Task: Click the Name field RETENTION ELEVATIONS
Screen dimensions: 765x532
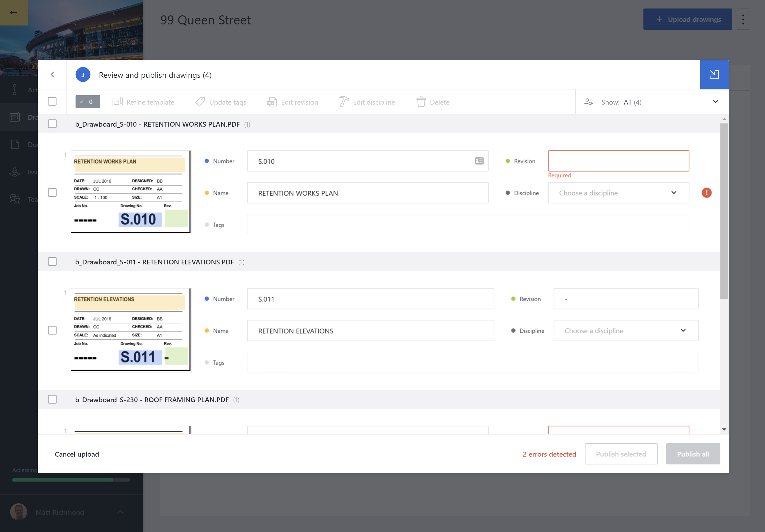Action: [371, 331]
